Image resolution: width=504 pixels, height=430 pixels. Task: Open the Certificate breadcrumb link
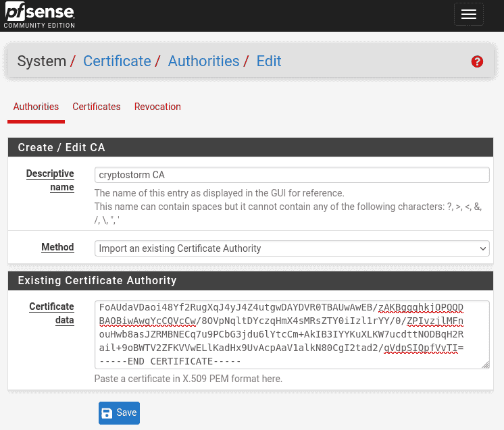(x=117, y=61)
